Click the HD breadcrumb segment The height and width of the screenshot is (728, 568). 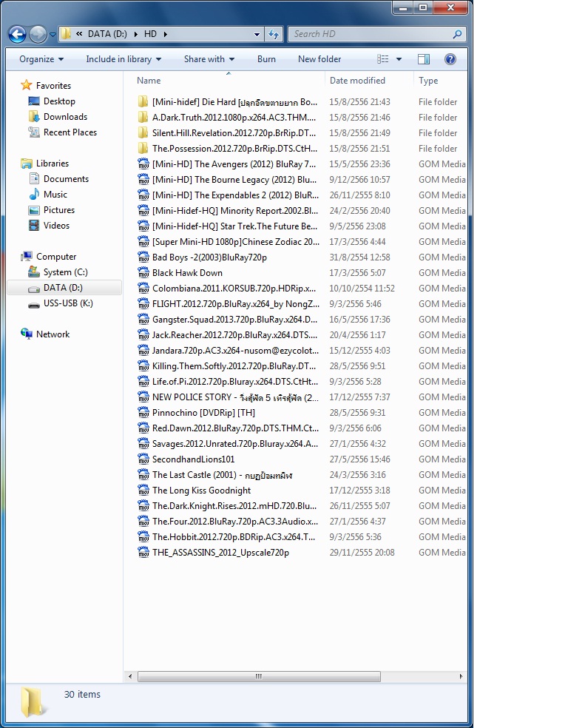pos(150,34)
